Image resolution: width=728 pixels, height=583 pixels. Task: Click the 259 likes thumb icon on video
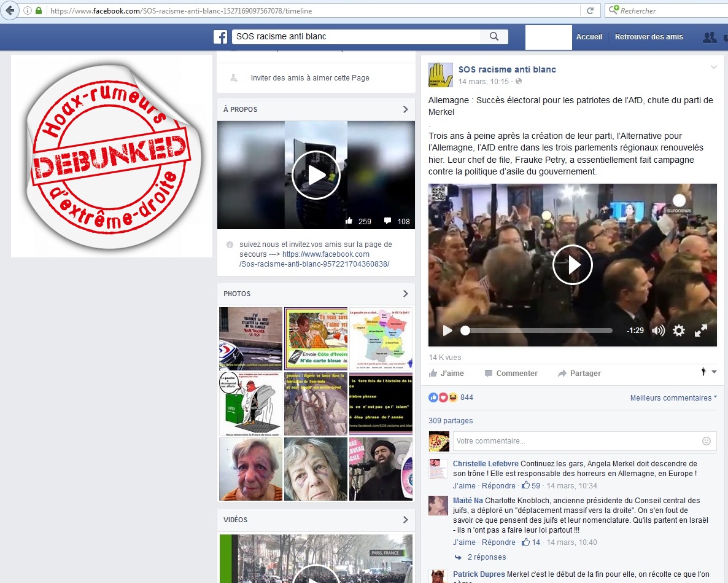pos(349,221)
